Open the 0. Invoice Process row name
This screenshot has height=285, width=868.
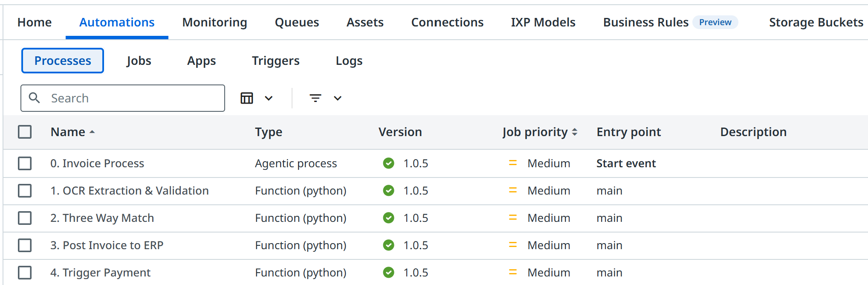point(97,163)
